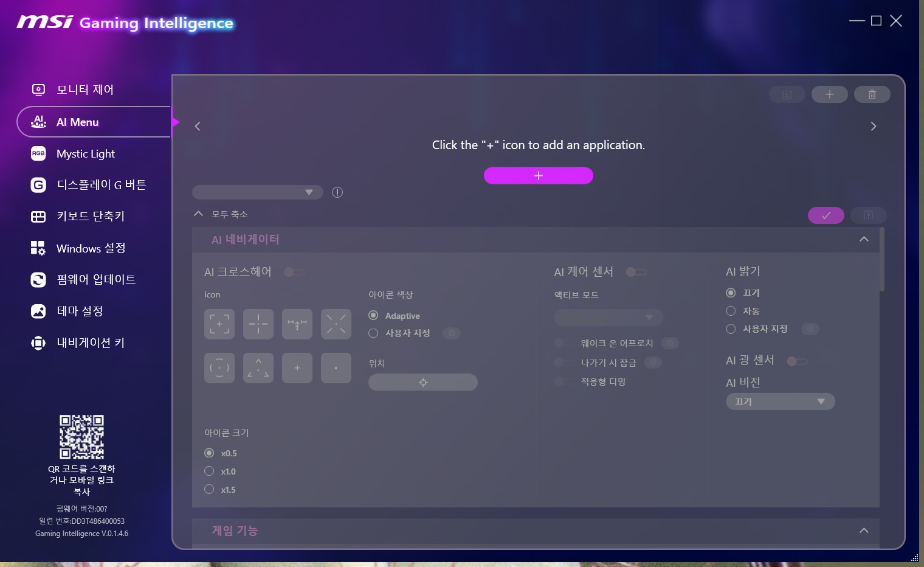Collapse the AI 네비게이터 section
The height and width of the screenshot is (567, 924).
[x=863, y=239]
